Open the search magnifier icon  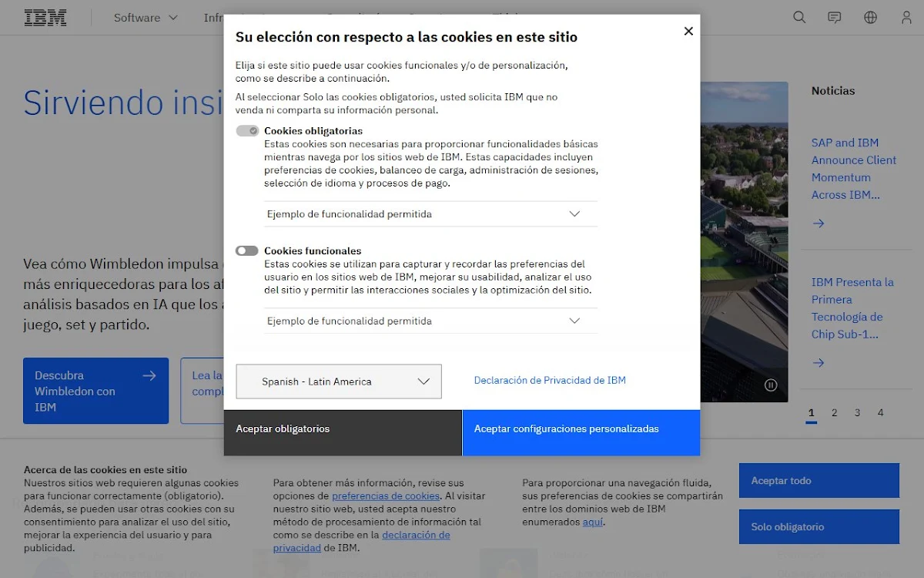(799, 17)
